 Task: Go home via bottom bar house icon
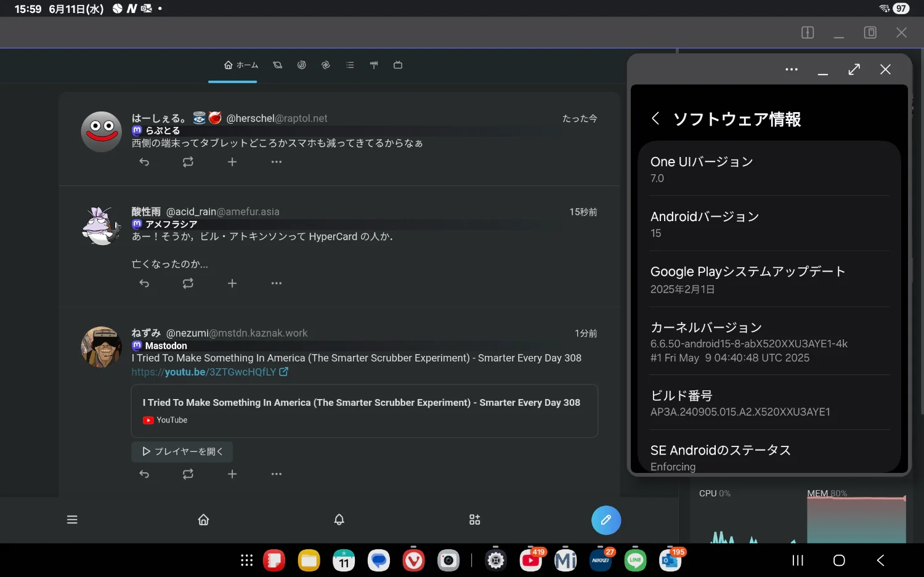click(x=204, y=520)
